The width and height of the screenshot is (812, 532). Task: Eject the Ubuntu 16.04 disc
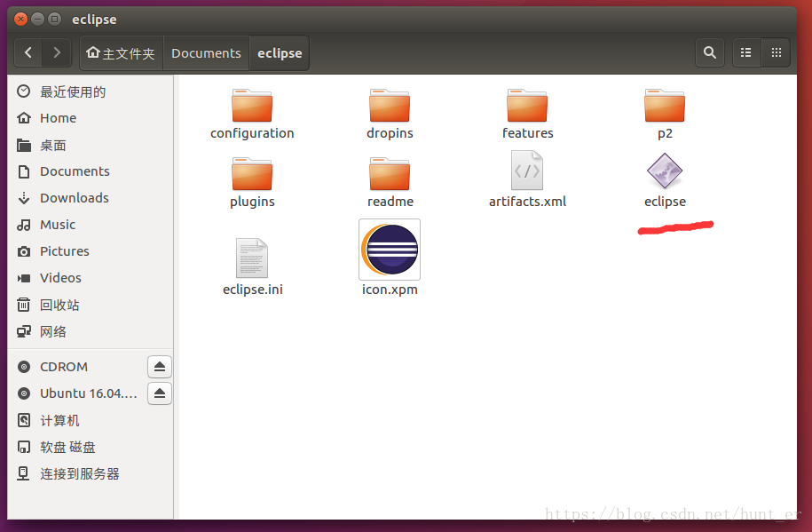click(160, 393)
